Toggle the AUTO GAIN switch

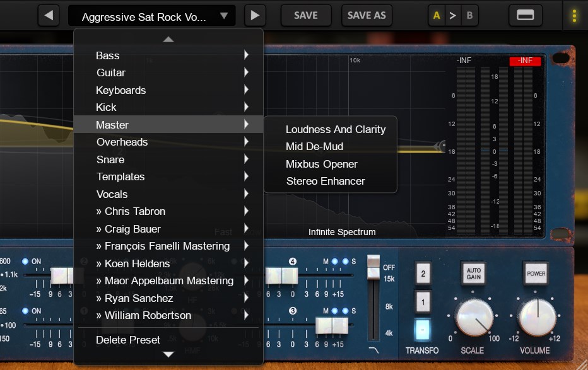click(474, 274)
